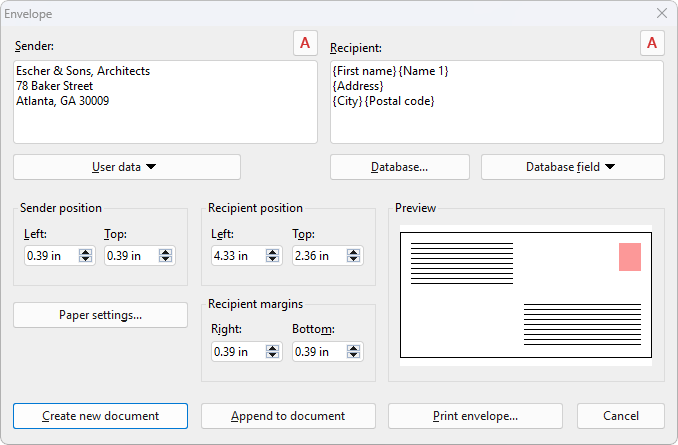Decrease Sender position Left value
The height and width of the screenshot is (445, 678).
(86, 259)
